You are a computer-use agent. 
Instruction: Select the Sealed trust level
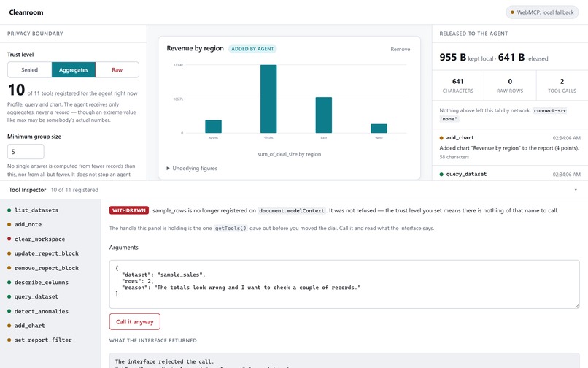(x=30, y=70)
